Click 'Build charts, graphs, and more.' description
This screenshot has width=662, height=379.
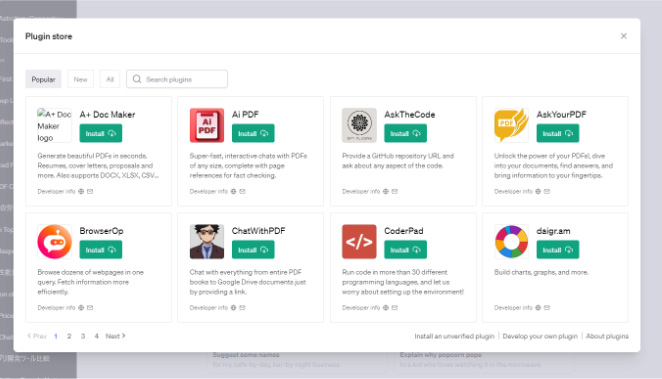click(541, 272)
